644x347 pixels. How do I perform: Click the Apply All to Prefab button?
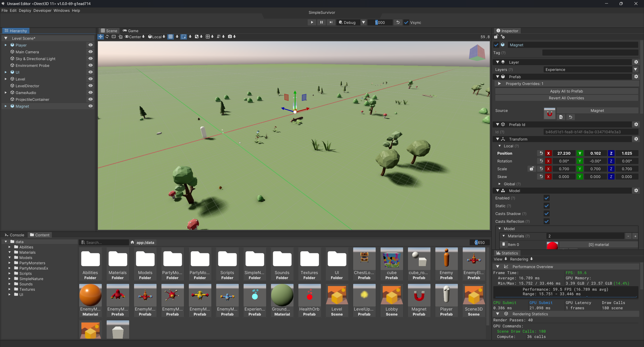pos(566,91)
